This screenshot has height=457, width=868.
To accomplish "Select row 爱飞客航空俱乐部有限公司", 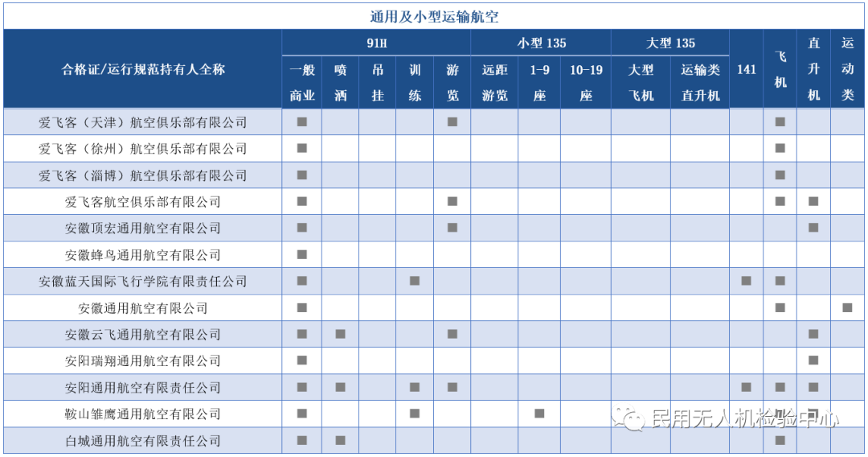I will 434,202.
